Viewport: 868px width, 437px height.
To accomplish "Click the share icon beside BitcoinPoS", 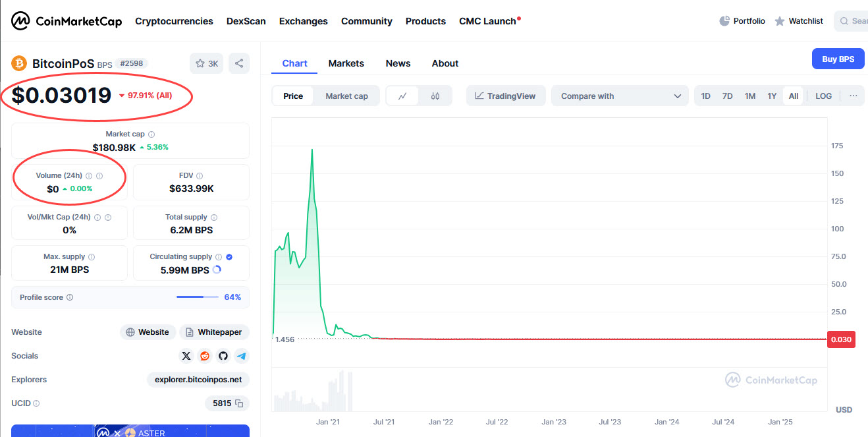I will coord(239,63).
